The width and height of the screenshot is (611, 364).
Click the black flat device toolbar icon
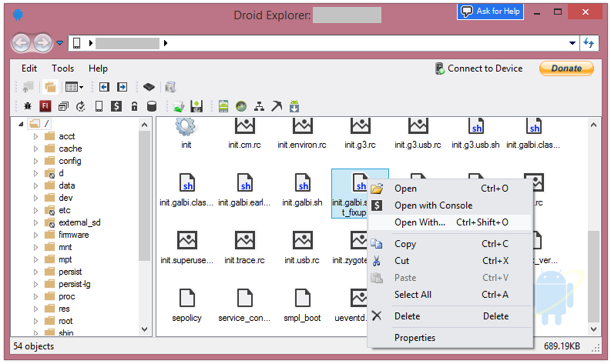click(x=149, y=87)
